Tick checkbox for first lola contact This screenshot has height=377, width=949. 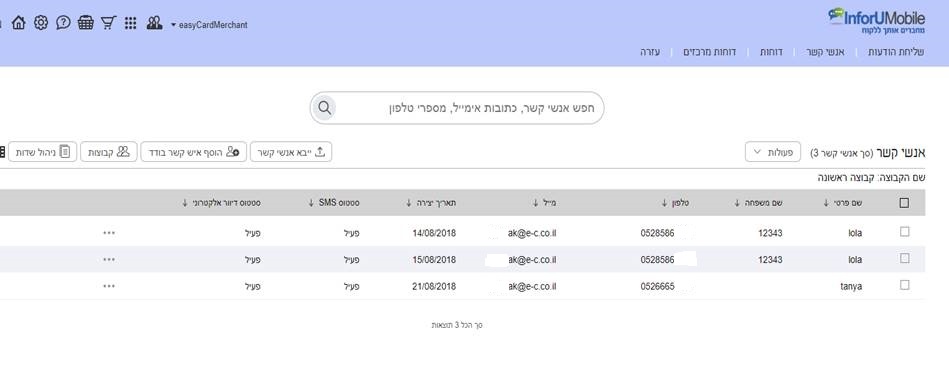(904, 232)
